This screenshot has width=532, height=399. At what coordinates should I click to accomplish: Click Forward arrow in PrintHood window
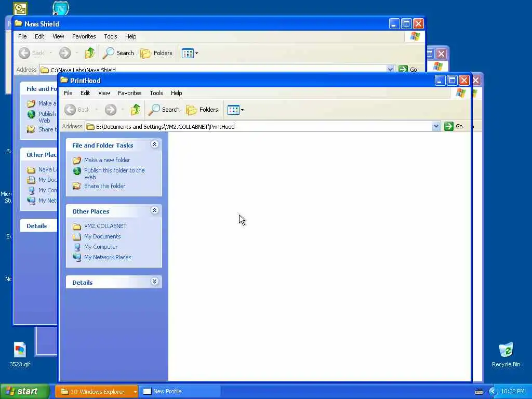coord(111,110)
